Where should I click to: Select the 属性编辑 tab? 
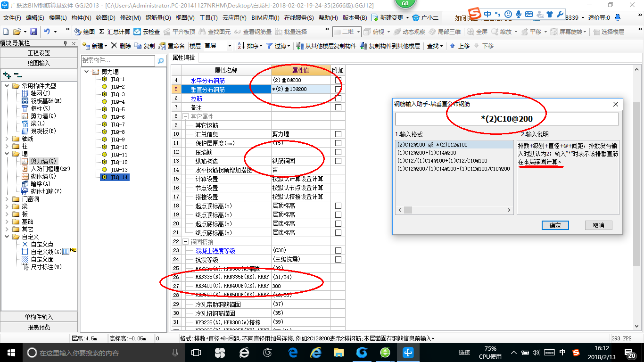coord(184,58)
